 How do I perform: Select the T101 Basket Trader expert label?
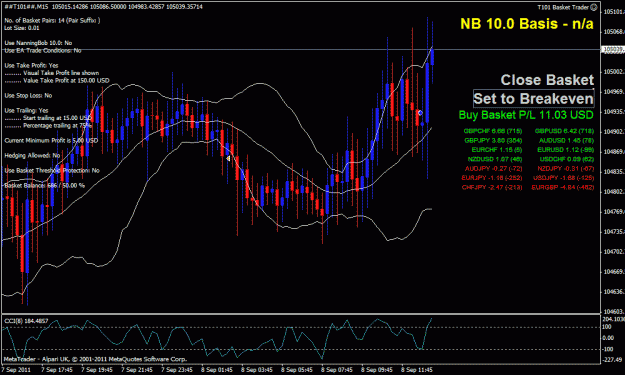pos(563,7)
